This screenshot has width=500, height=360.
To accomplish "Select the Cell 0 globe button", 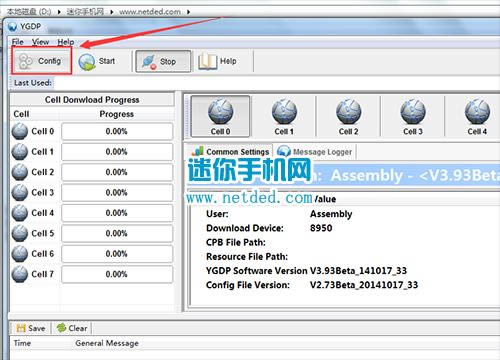I will pyautogui.click(x=220, y=116).
